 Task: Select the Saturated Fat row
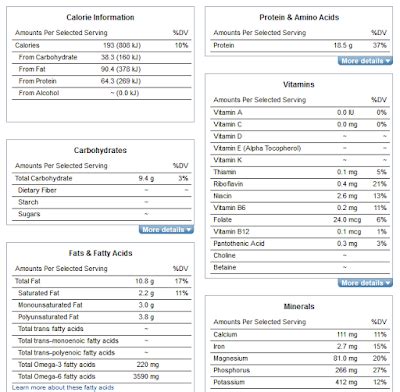[102, 293]
